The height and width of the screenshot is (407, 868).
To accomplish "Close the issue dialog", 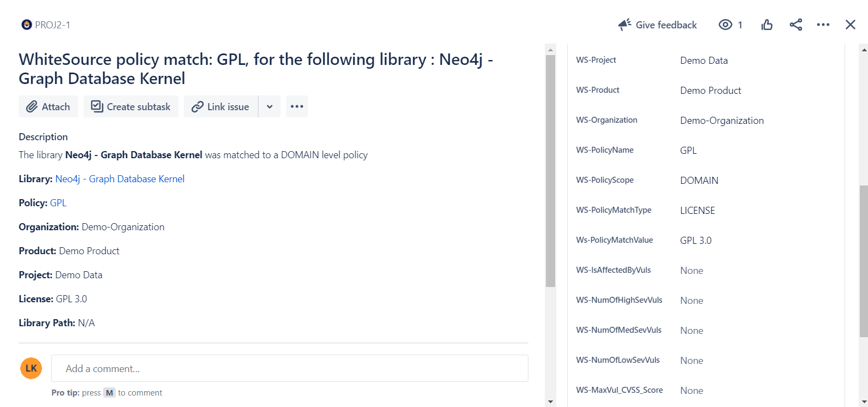I will coord(851,25).
